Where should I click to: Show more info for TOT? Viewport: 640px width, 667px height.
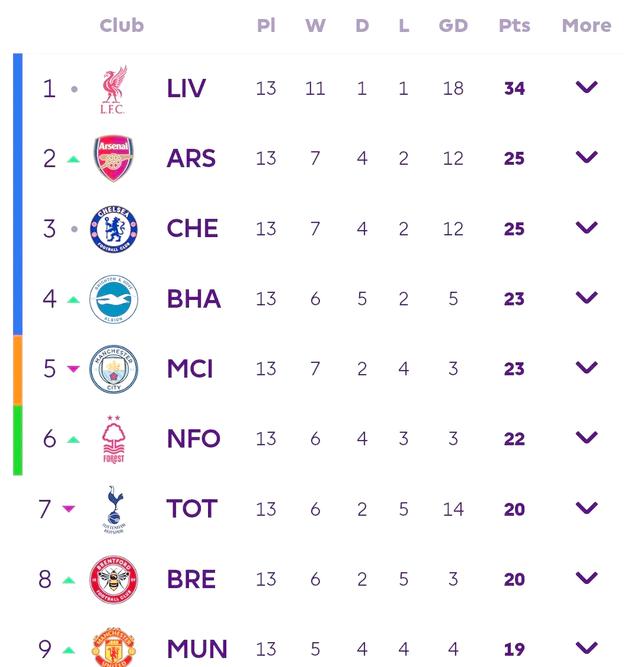pyautogui.click(x=587, y=508)
